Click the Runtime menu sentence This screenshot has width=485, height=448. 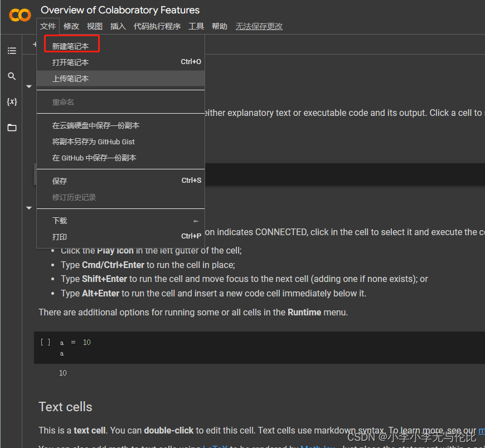coord(193,312)
